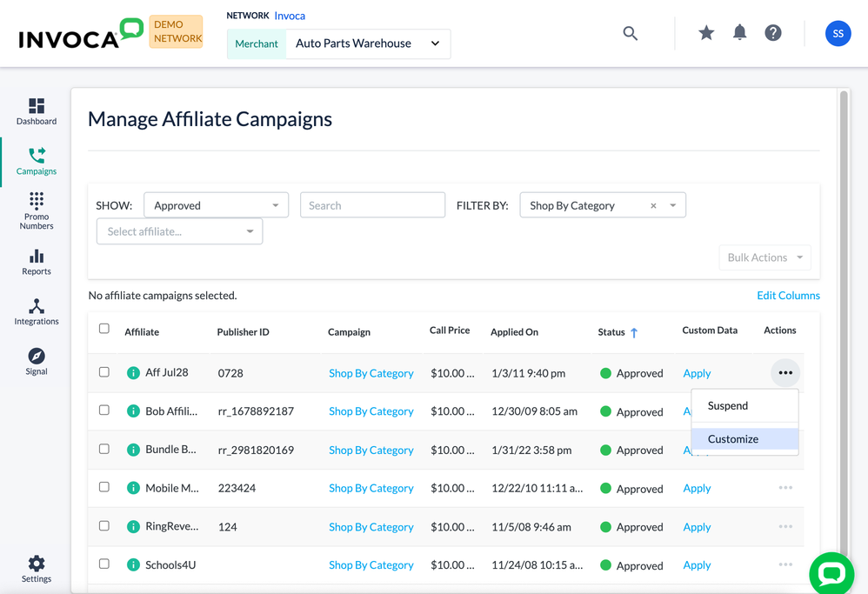The width and height of the screenshot is (868, 594).
Task: Sort by the Status column
Action: point(618,332)
